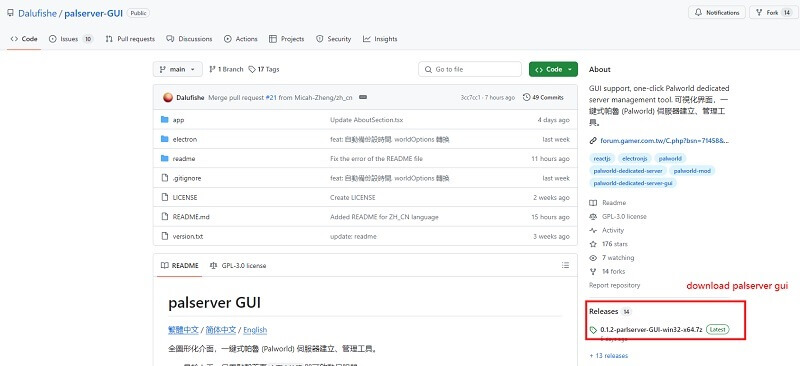Open the LICENSE file

point(185,198)
